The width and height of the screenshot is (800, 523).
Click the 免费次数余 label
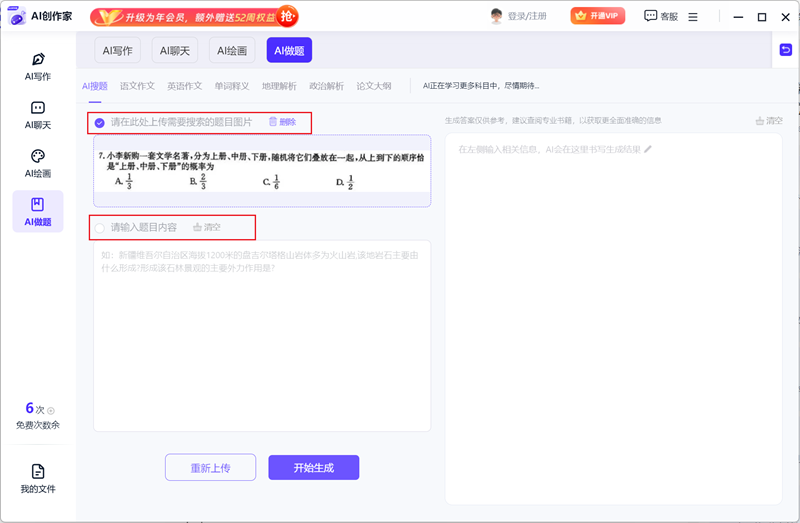[x=38, y=425]
